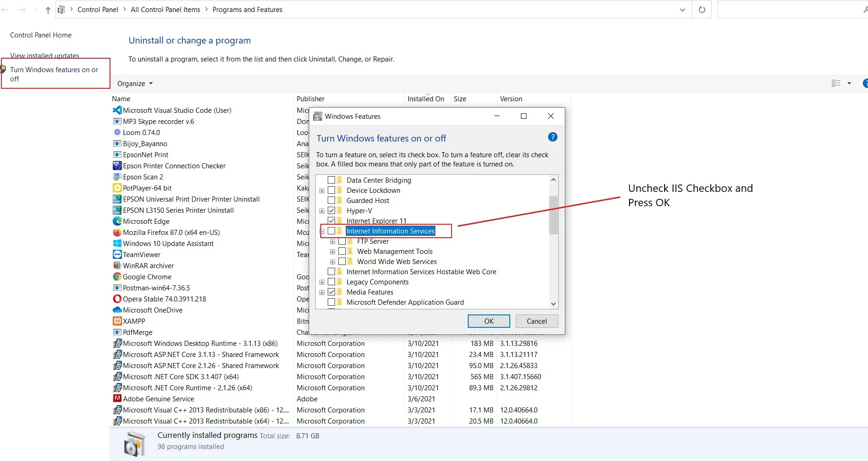
Task: Expand the Device Lockdown tree node
Action: point(322,191)
